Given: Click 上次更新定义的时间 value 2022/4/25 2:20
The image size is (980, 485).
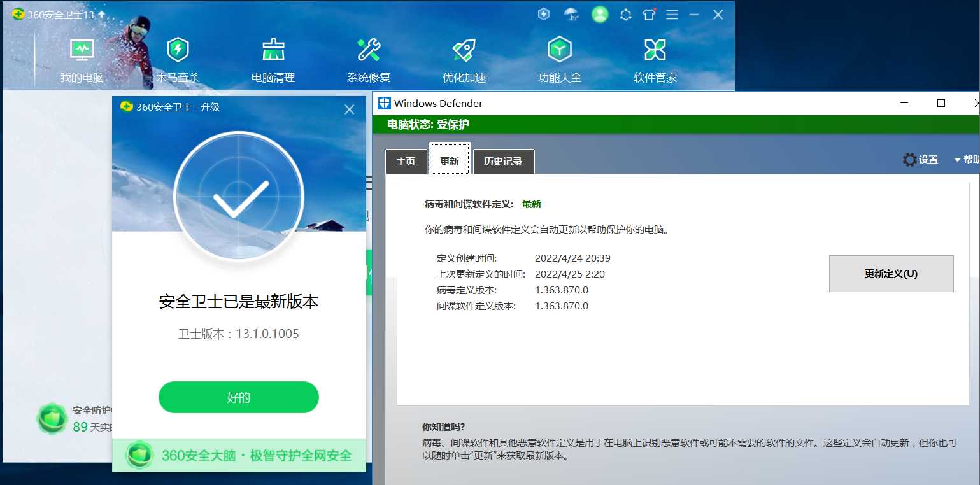Looking at the screenshot, I should [570, 274].
